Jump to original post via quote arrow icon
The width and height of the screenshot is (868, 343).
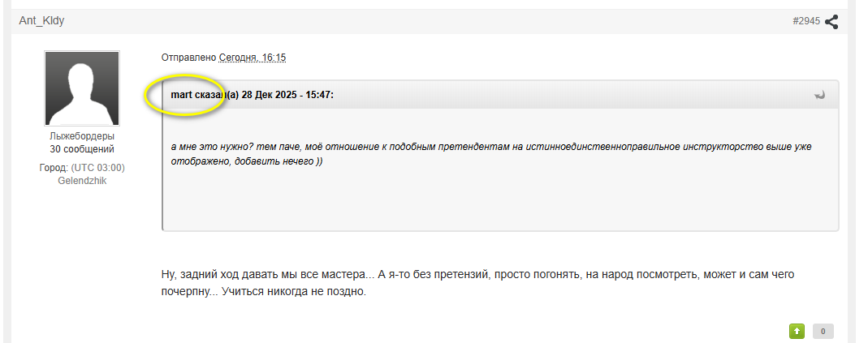820,95
